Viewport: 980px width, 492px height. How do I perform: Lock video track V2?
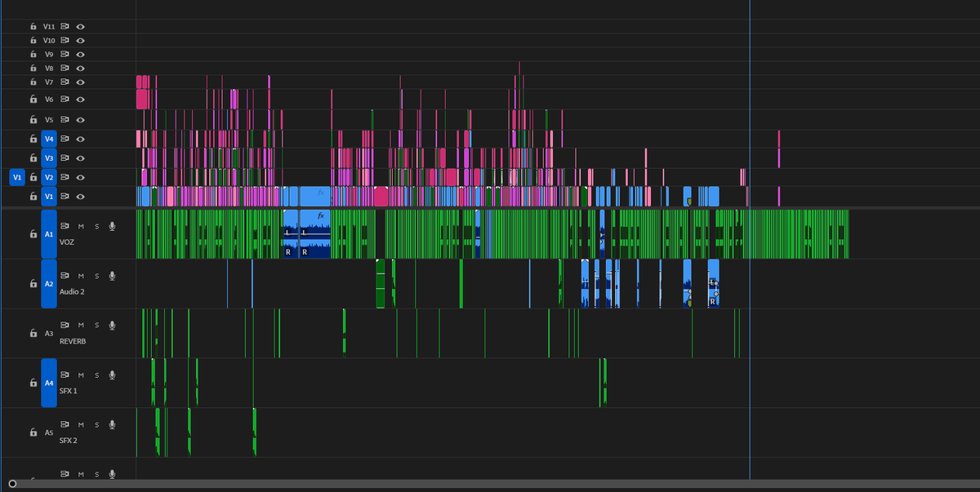coord(33,177)
